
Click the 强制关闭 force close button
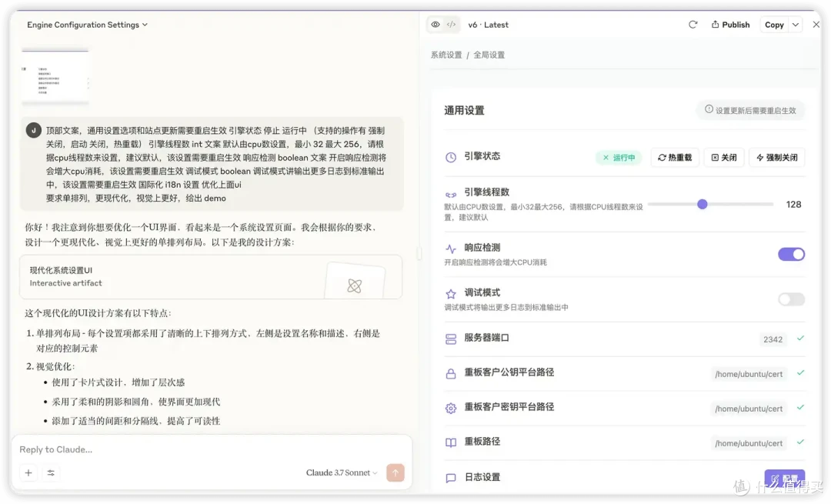[777, 158]
